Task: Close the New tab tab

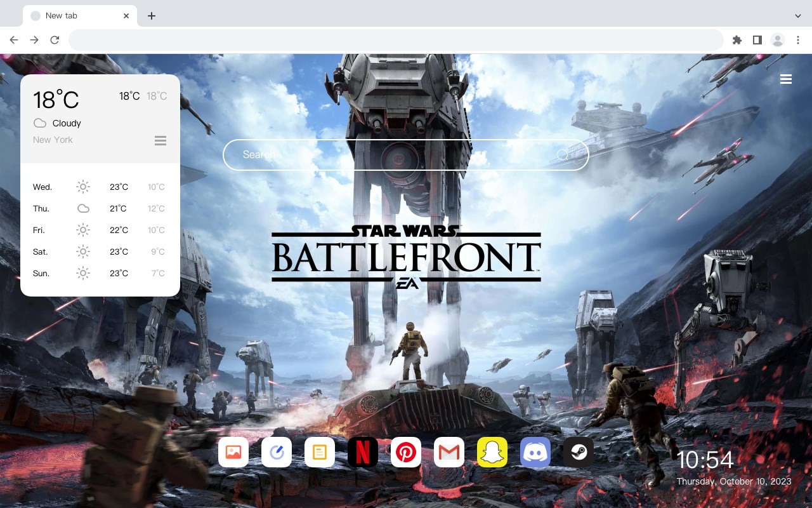Action: pos(127,16)
